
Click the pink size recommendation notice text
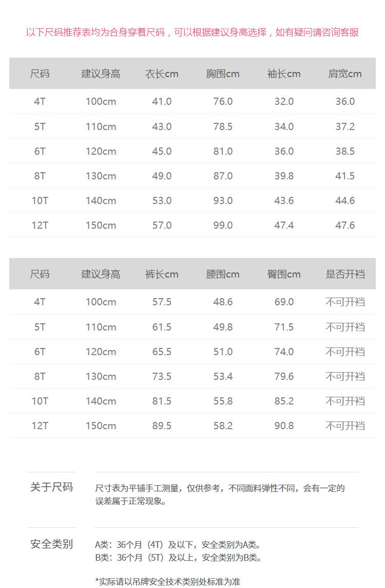click(192, 32)
